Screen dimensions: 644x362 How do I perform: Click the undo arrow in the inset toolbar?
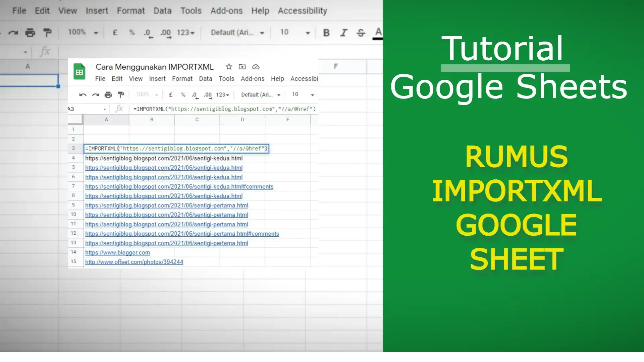point(83,95)
